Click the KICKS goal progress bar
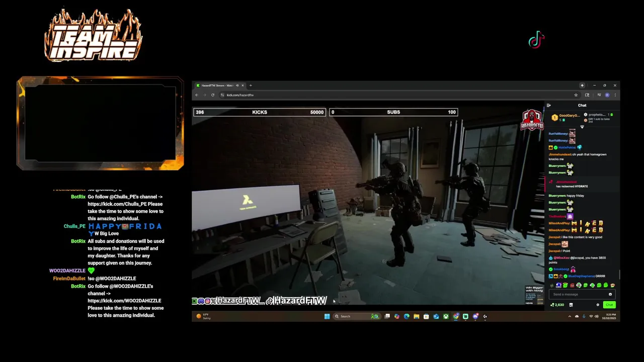Screen dimensions: 644x362 tap(260, 112)
